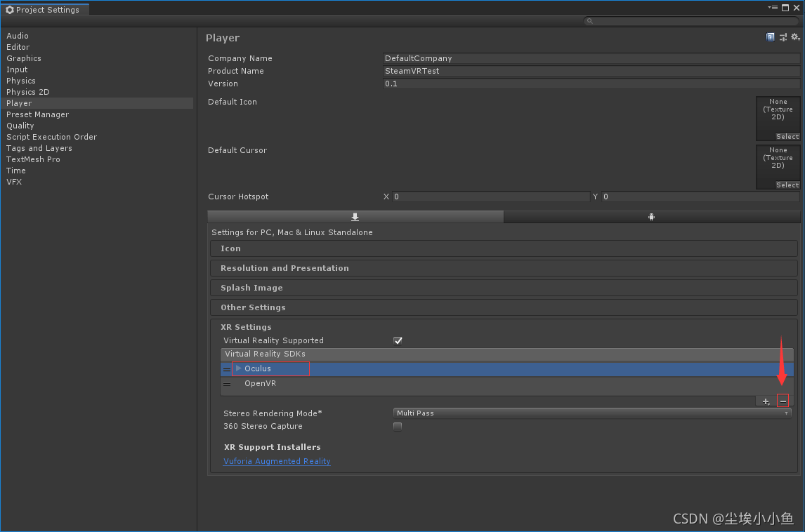
Task: Select the PC standalone platform tab
Action: [x=355, y=217]
